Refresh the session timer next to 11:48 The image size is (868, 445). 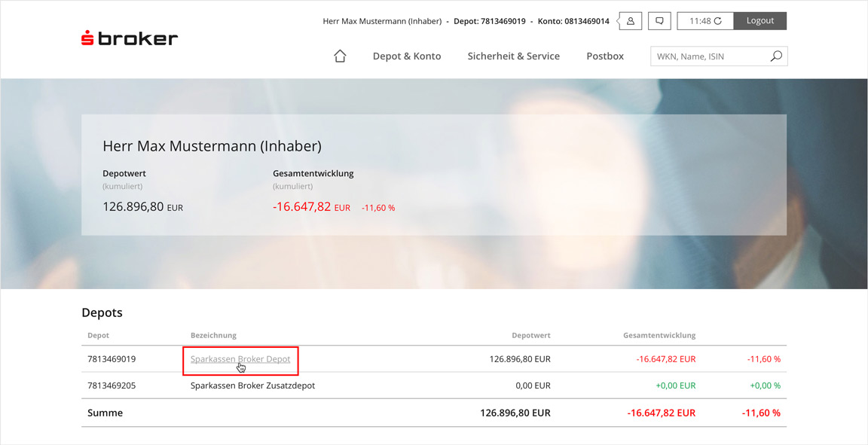(718, 21)
